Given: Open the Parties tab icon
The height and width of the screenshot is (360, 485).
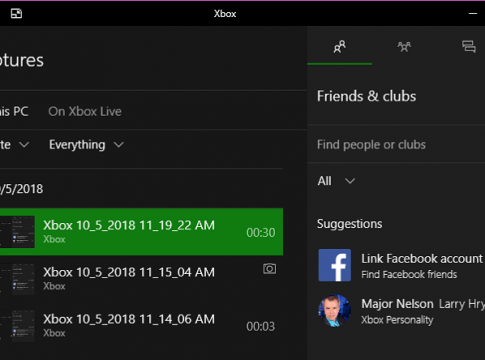Looking at the screenshot, I should click(404, 47).
